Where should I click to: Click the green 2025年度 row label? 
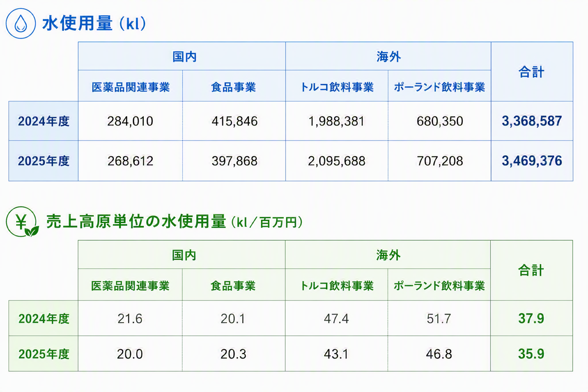[44, 354]
